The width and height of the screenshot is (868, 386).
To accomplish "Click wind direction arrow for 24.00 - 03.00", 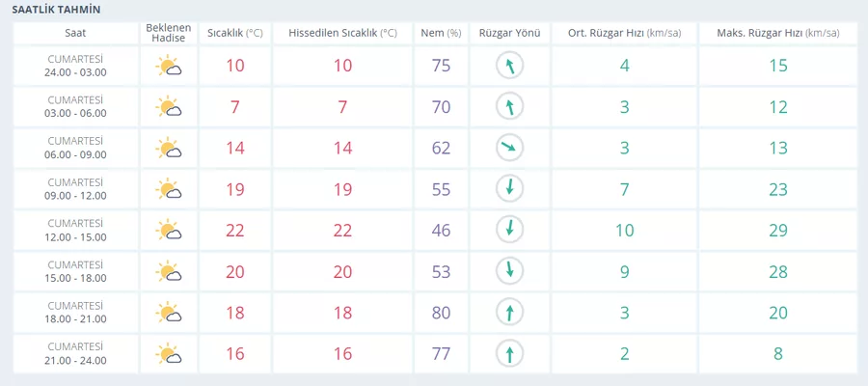I will point(508,67).
